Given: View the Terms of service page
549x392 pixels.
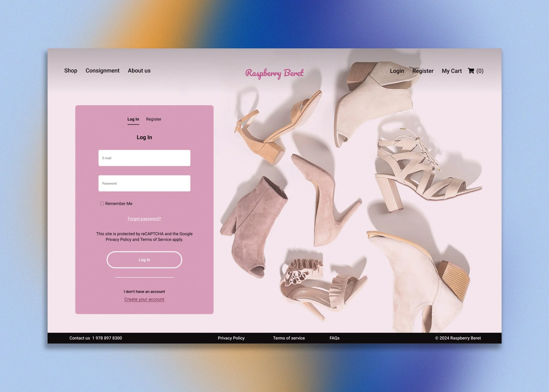Looking at the screenshot, I should click(289, 338).
